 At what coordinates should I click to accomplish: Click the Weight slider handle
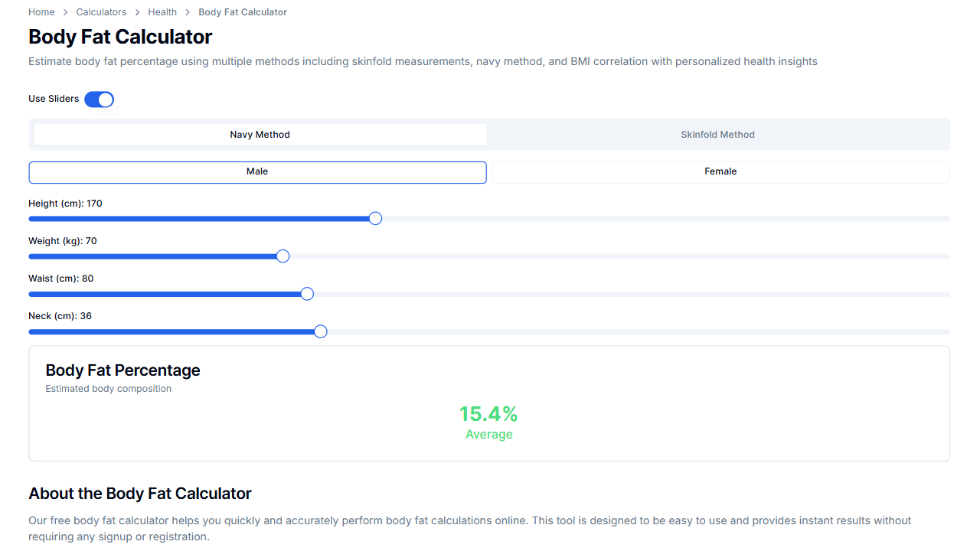click(x=283, y=256)
